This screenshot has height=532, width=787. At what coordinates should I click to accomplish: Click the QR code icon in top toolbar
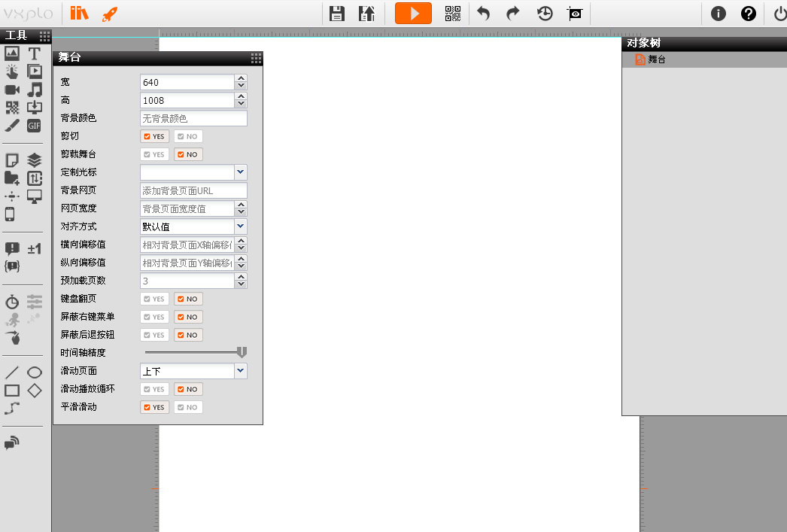pos(452,13)
